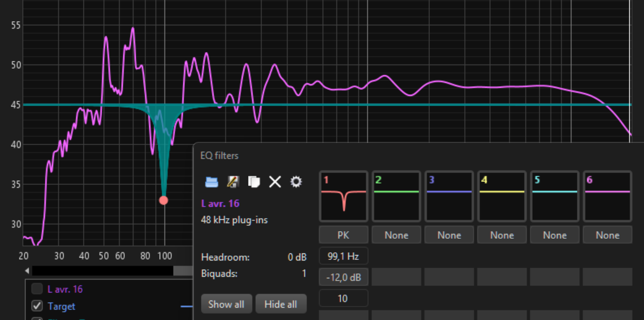Click the save filters icon

click(x=233, y=182)
